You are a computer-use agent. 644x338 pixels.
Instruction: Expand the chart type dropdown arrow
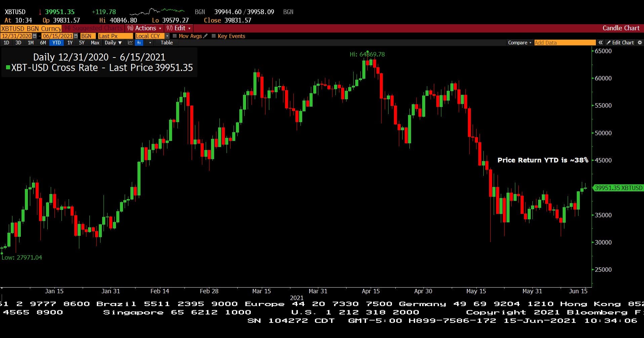[150, 43]
